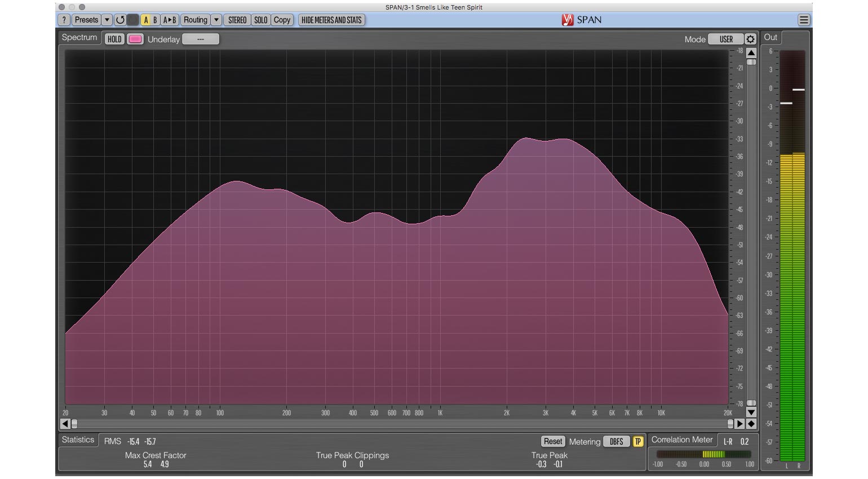Screen dimensions: 868x479
Task: Toggle the spectrum HOLD button
Action: (114, 39)
